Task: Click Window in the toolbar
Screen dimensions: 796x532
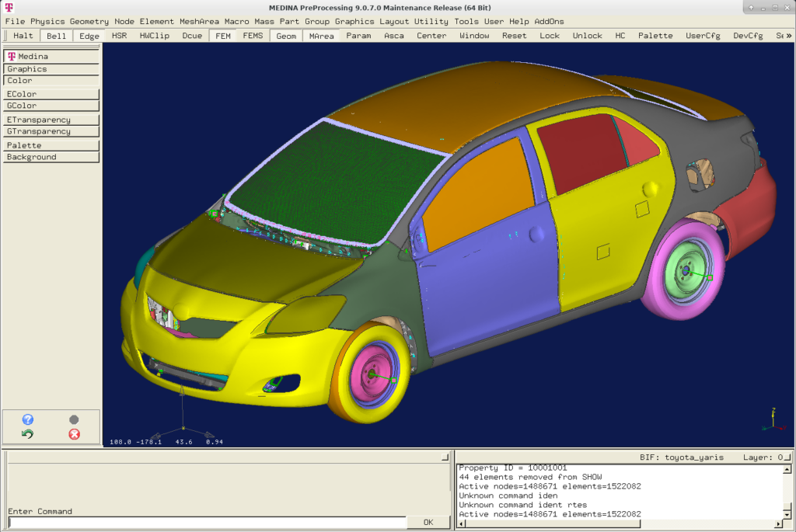Action: [474, 36]
